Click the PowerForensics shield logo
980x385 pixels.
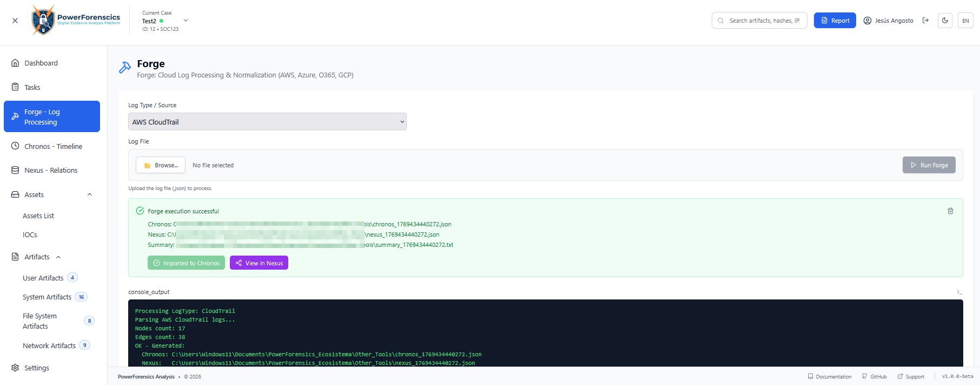click(43, 21)
